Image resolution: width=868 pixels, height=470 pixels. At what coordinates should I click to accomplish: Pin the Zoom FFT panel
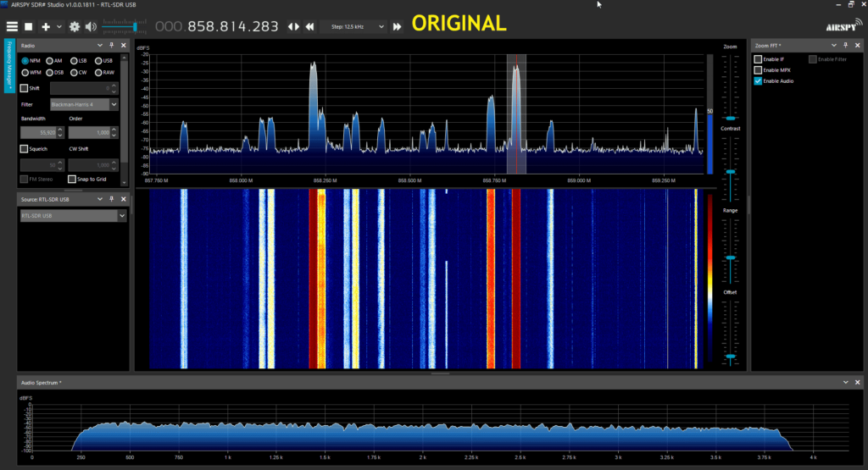tap(846, 46)
